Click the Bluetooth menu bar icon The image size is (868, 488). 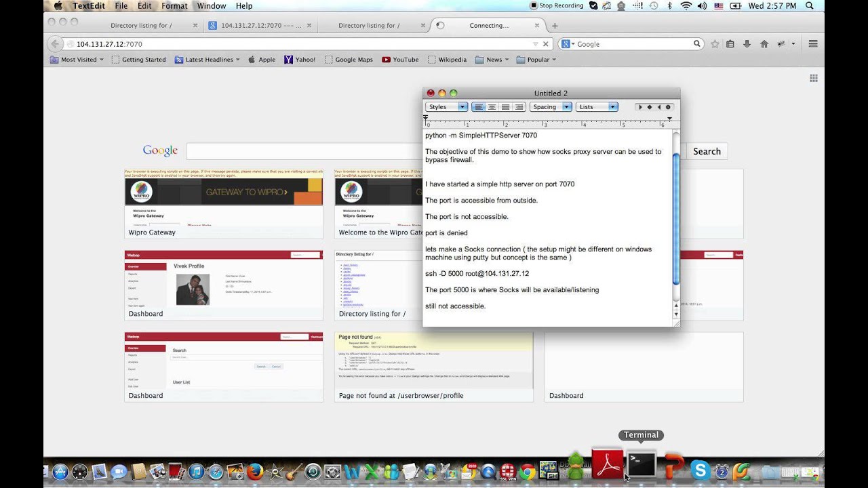tap(670, 5)
